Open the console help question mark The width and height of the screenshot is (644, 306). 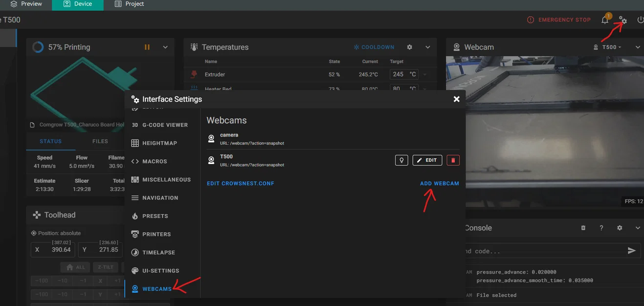tap(601, 228)
